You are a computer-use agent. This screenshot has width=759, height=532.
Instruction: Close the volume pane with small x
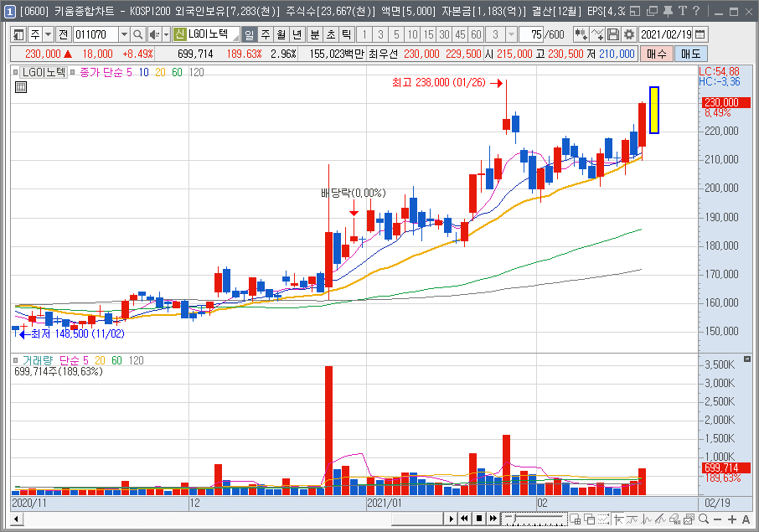(747, 359)
